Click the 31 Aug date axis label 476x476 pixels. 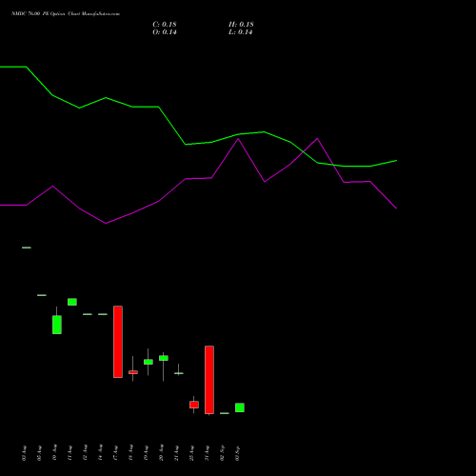(x=207, y=453)
